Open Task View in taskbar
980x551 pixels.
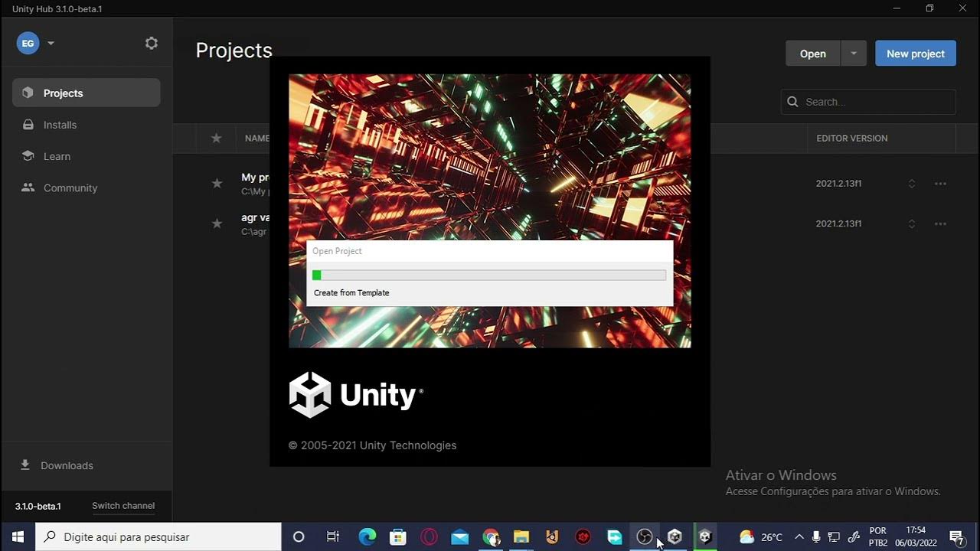click(x=333, y=536)
